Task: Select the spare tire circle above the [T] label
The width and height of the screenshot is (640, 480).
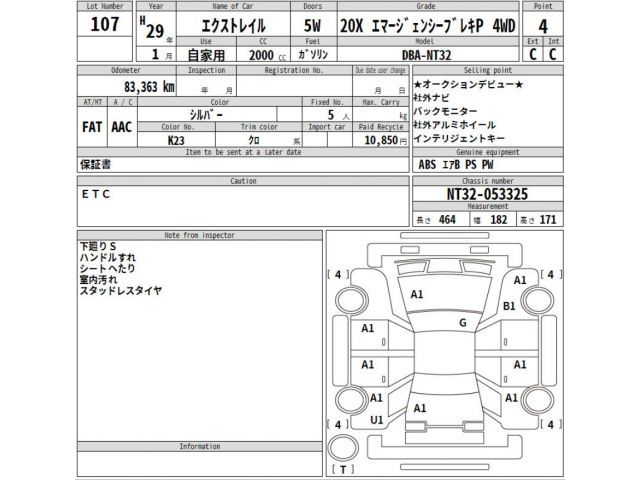Action: click(343, 448)
